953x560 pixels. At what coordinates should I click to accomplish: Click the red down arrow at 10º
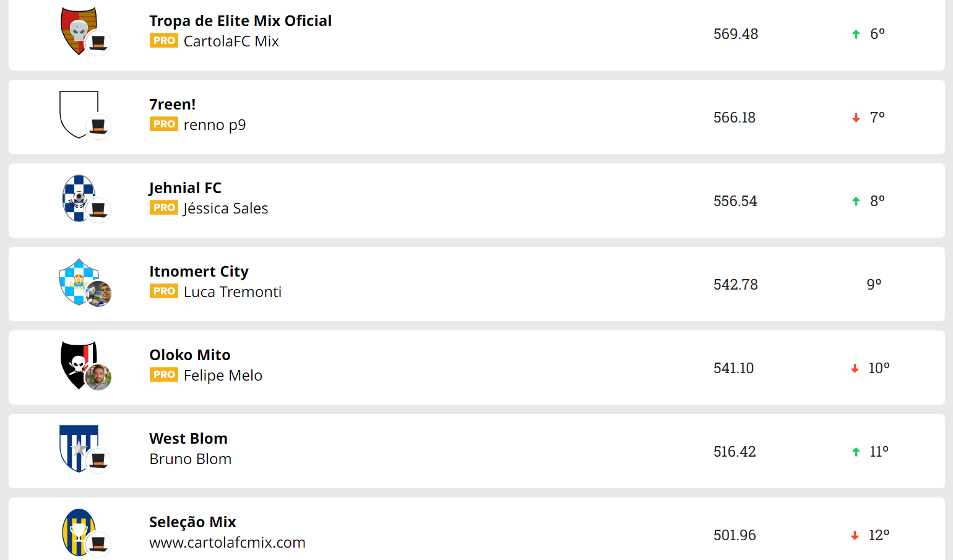(855, 368)
